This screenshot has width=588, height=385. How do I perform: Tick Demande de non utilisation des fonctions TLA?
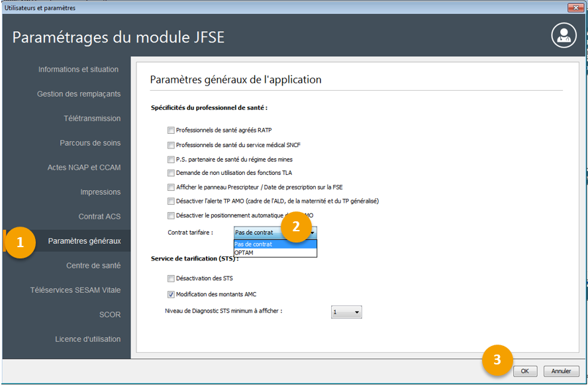pyautogui.click(x=171, y=173)
